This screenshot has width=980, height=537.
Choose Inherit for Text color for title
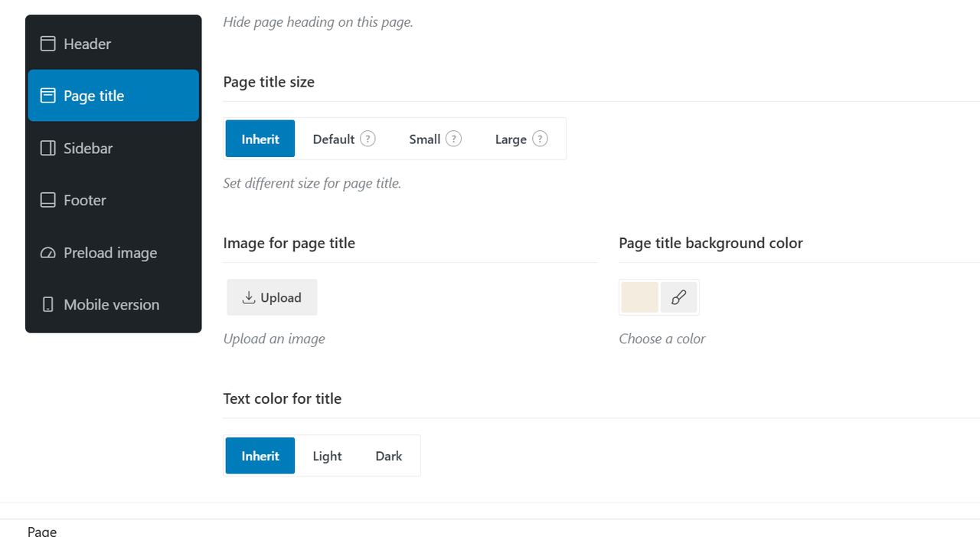click(x=260, y=456)
